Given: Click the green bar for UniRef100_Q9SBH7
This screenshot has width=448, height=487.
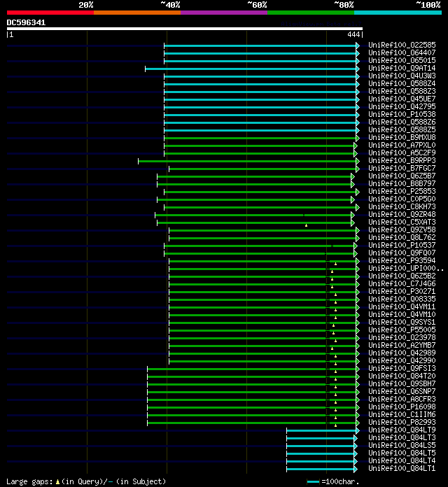Looking at the screenshot, I should click(252, 385).
